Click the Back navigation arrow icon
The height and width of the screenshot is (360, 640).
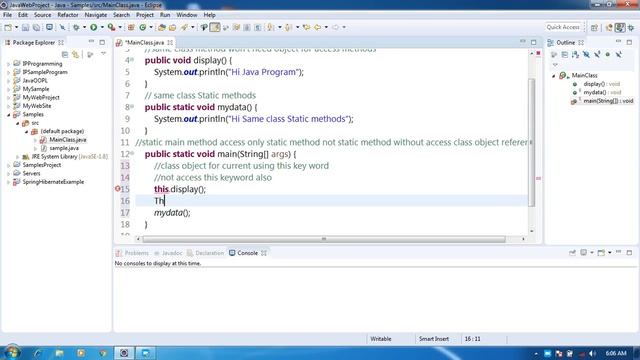coord(317,27)
